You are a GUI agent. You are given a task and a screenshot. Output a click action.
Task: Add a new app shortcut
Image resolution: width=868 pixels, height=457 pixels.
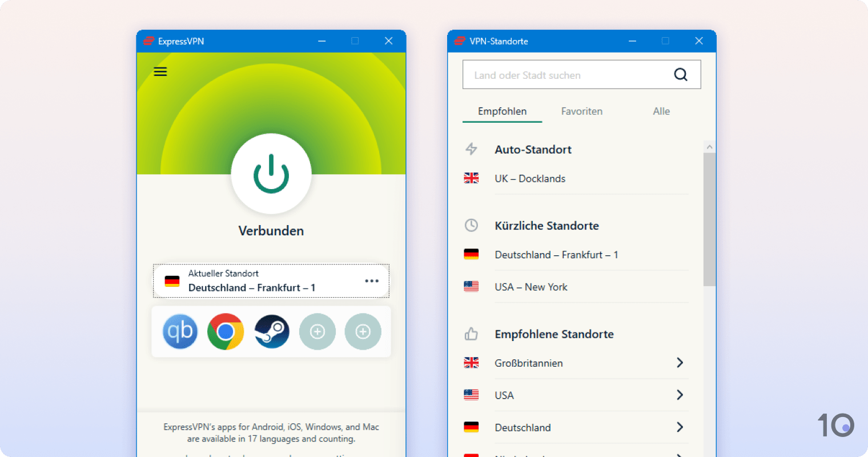[318, 331]
